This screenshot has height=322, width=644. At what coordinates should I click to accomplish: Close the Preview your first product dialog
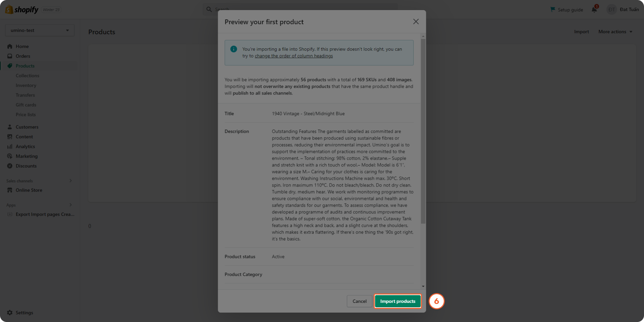[x=416, y=21]
